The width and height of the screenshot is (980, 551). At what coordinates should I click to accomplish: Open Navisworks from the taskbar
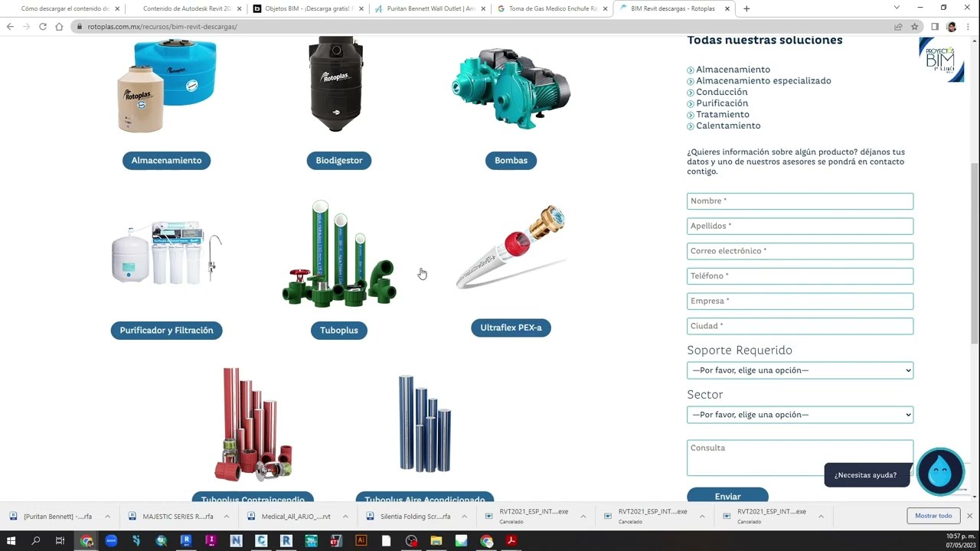pos(236,541)
